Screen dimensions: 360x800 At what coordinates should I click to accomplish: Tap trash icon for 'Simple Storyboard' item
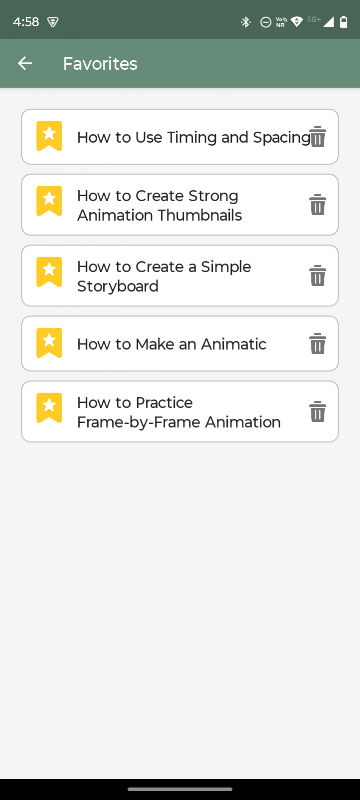[318, 276]
